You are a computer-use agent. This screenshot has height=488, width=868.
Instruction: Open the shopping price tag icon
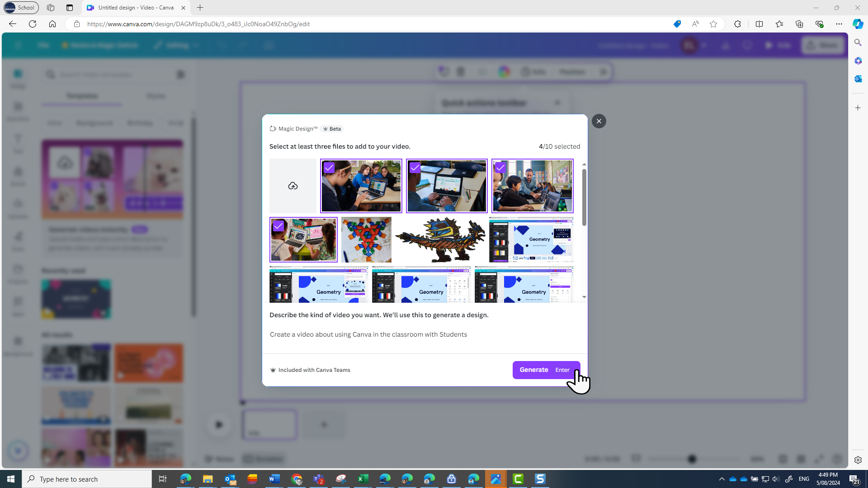[x=677, y=24]
